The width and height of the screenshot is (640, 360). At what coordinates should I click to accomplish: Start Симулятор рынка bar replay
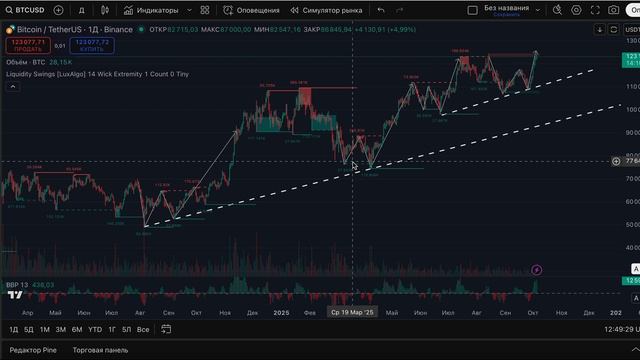click(327, 11)
